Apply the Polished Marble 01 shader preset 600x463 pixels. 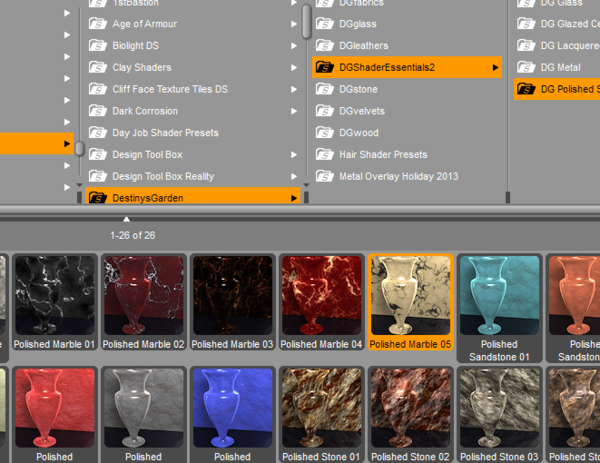click(x=54, y=302)
